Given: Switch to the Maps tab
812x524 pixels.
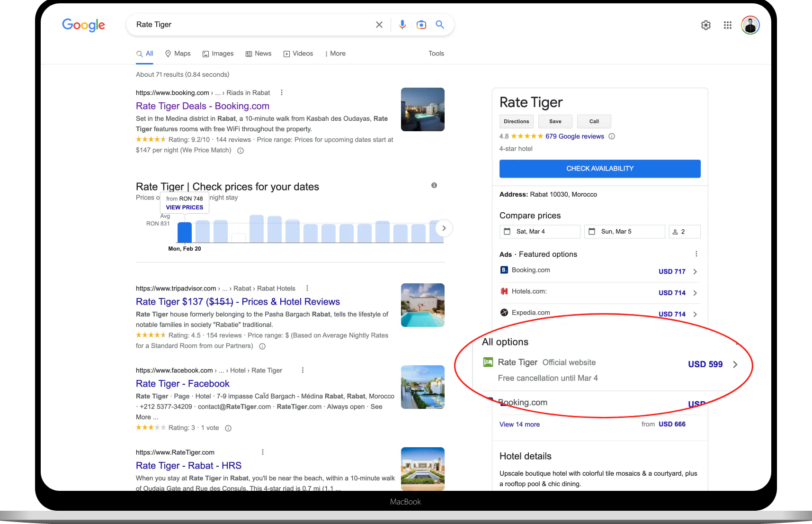Looking at the screenshot, I should (178, 54).
